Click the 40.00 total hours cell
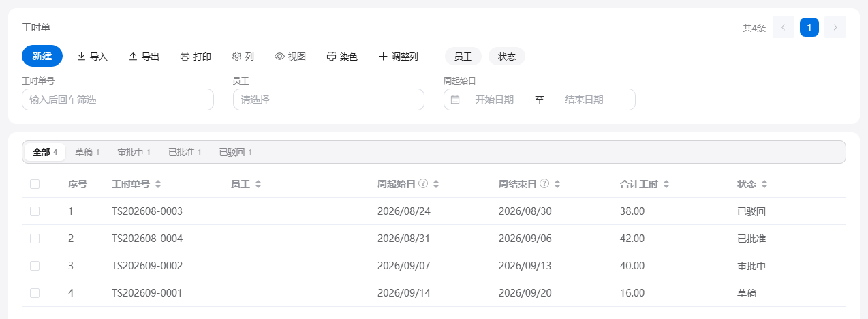This screenshot has height=319, width=868. [632, 266]
